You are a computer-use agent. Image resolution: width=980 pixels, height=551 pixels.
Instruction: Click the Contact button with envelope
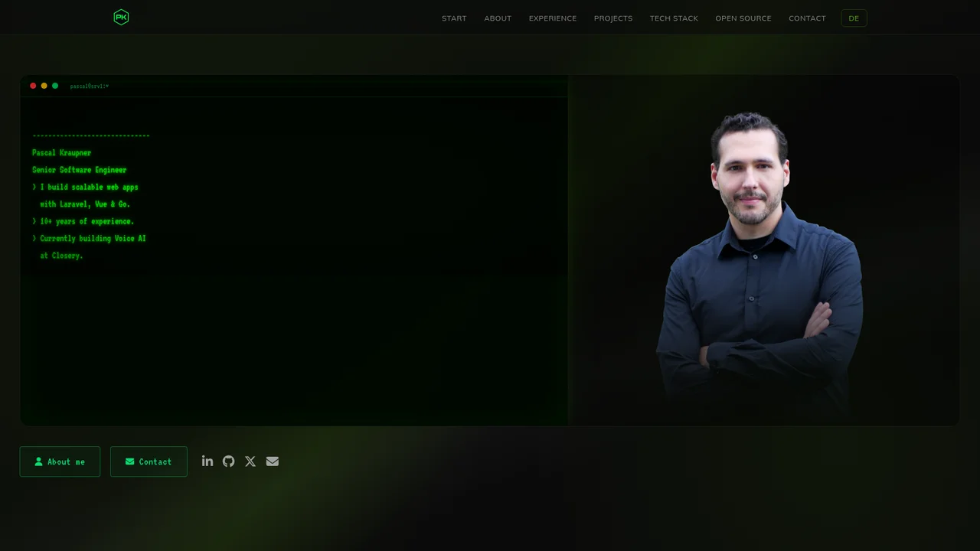point(149,461)
